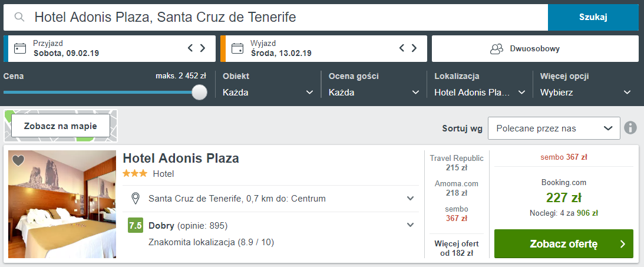Viewport: 644px width, 267px height.
Task: Open the arrival date calendar icon
Action: pyautogui.click(x=19, y=48)
